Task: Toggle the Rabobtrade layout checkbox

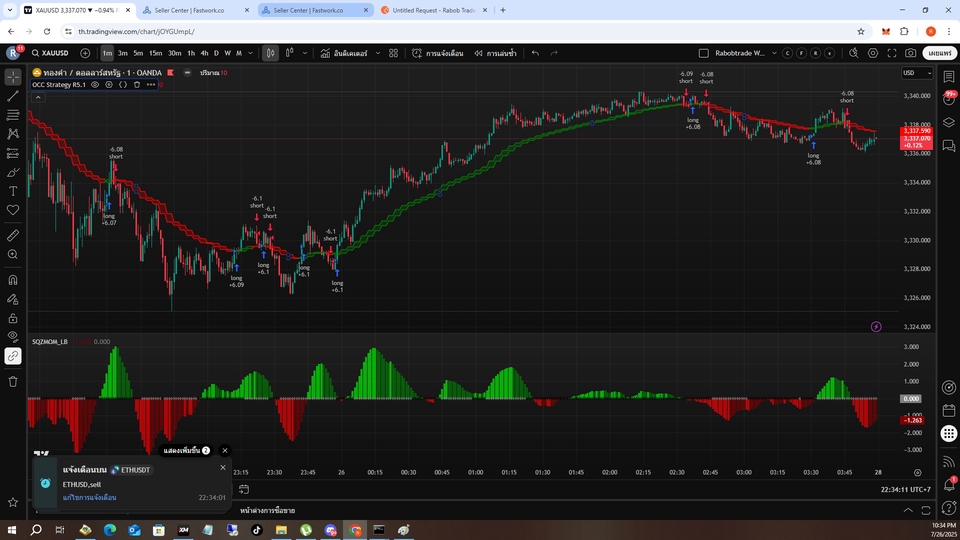Action: 703,53
